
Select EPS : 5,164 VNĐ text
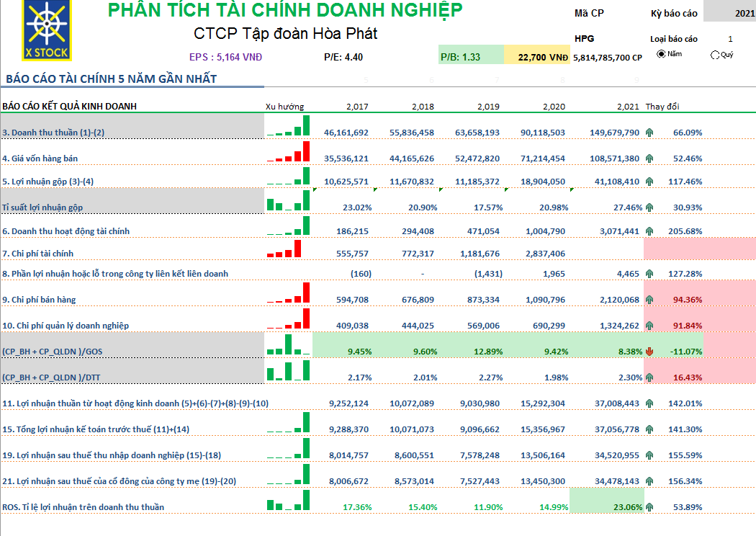pos(225,57)
